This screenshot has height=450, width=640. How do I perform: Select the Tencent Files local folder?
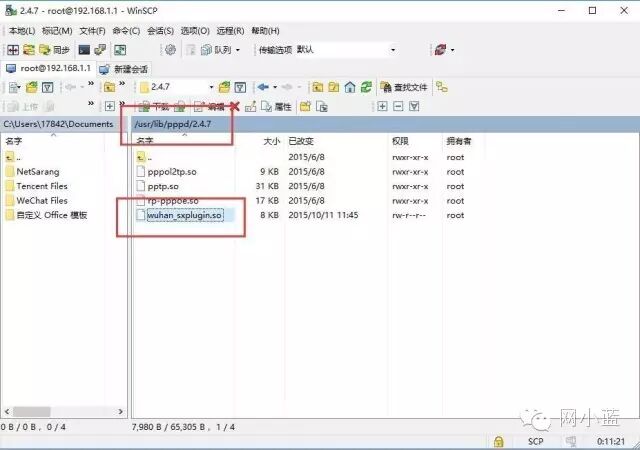(42, 186)
